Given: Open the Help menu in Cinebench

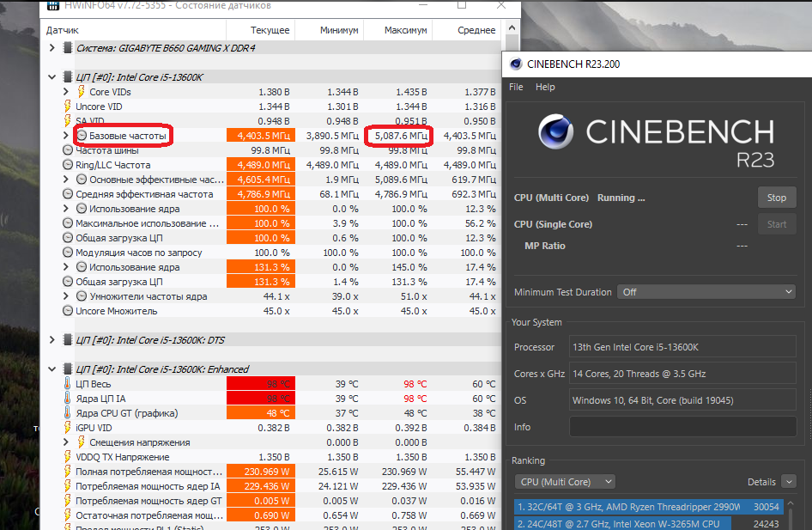Looking at the screenshot, I should point(545,87).
